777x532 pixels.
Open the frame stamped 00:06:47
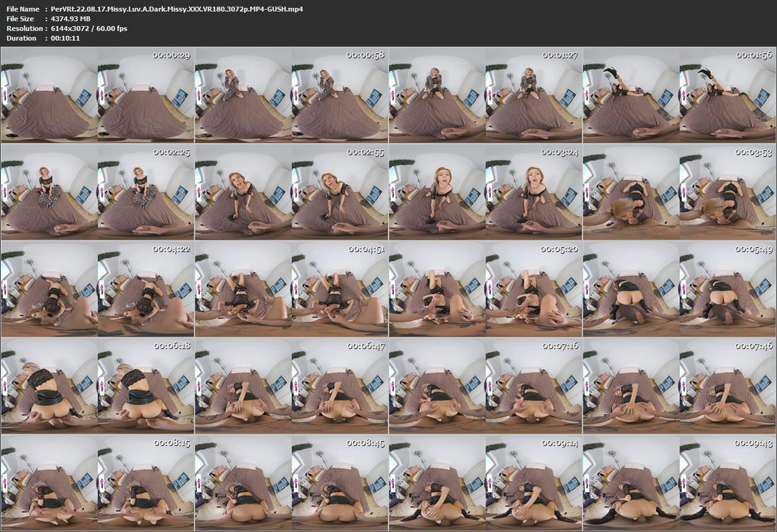coord(292,386)
